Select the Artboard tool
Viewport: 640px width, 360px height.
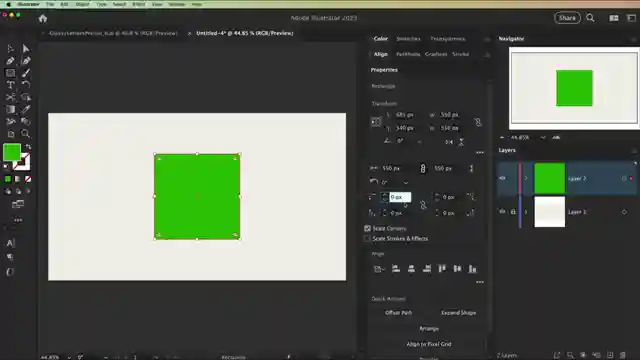[x=11, y=134]
